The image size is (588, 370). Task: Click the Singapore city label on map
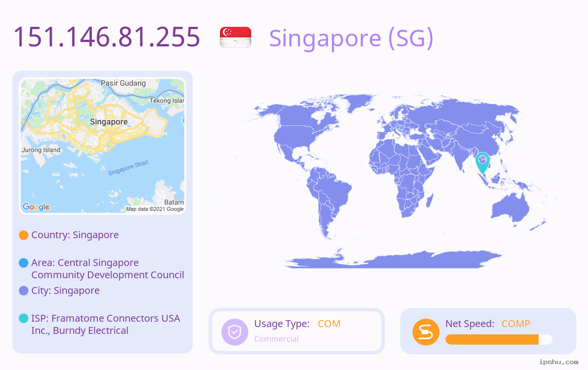pyautogui.click(x=109, y=122)
